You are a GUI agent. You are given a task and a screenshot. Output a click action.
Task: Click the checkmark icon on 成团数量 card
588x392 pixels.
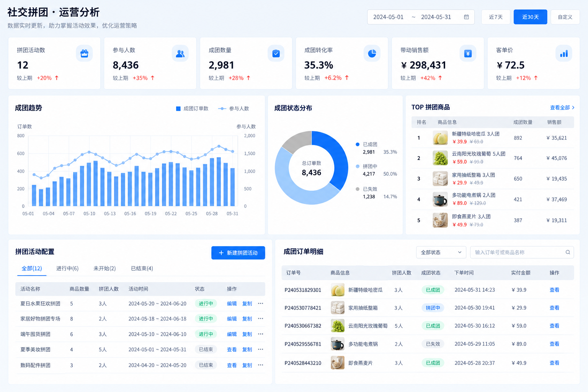pos(276,54)
